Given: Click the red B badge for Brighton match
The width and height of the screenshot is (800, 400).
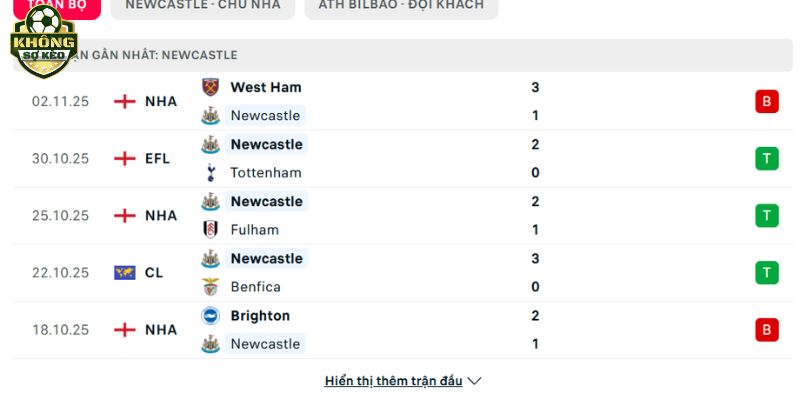Looking at the screenshot, I should 767,329.
